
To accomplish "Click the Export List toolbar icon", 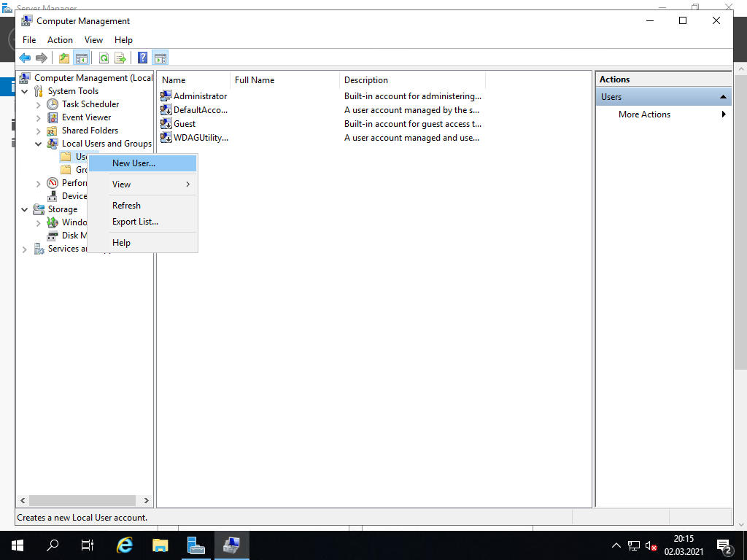I will pos(120,58).
